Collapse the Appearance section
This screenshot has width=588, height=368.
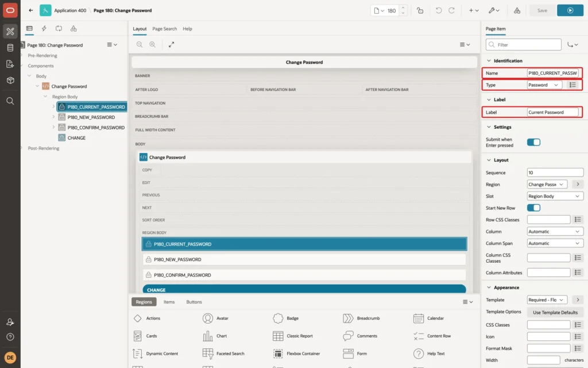[x=489, y=287]
